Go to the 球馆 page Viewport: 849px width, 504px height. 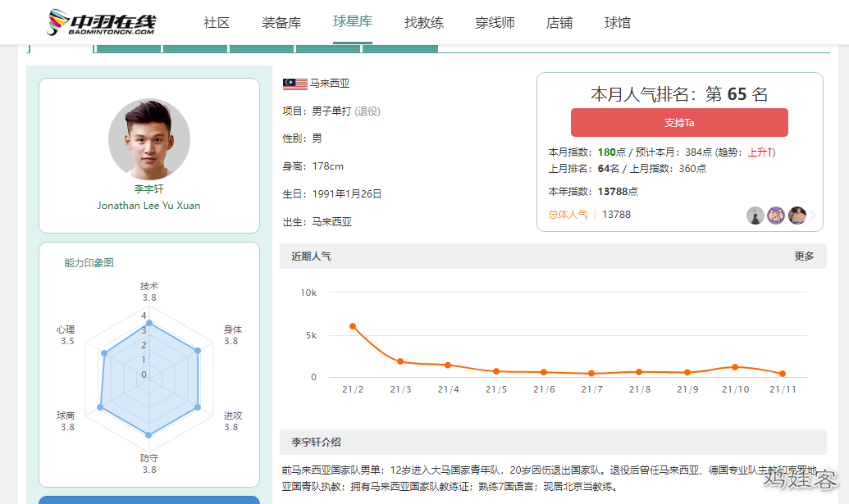pos(618,23)
